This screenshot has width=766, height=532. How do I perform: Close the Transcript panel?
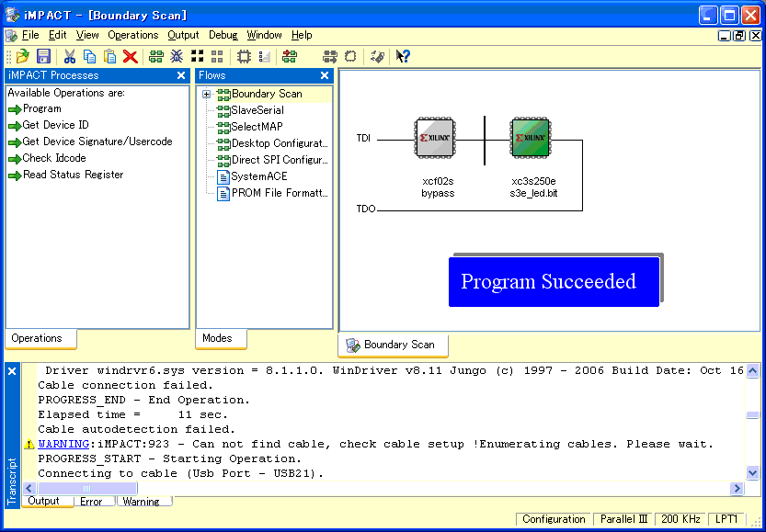(x=12, y=371)
